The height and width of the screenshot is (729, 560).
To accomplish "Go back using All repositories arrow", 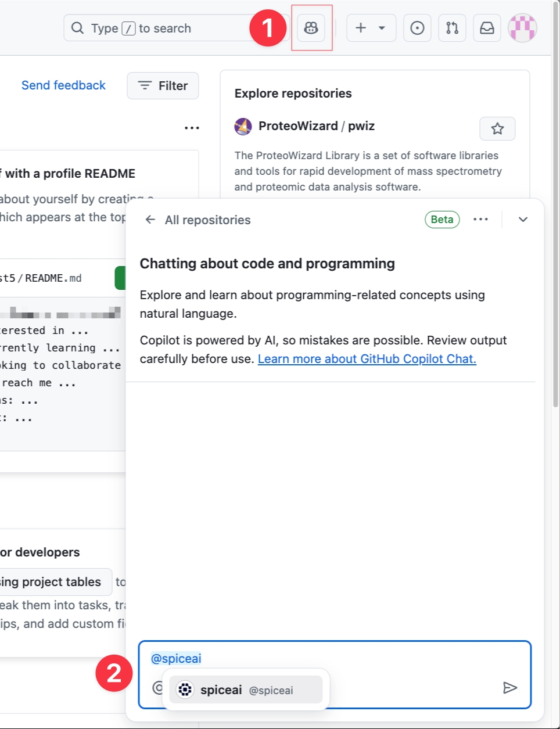I will point(150,220).
